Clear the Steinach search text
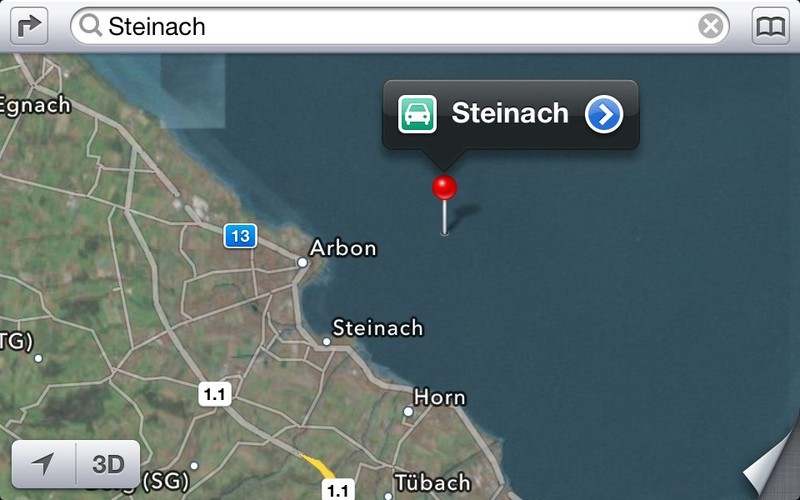The image size is (800, 500). [711, 26]
